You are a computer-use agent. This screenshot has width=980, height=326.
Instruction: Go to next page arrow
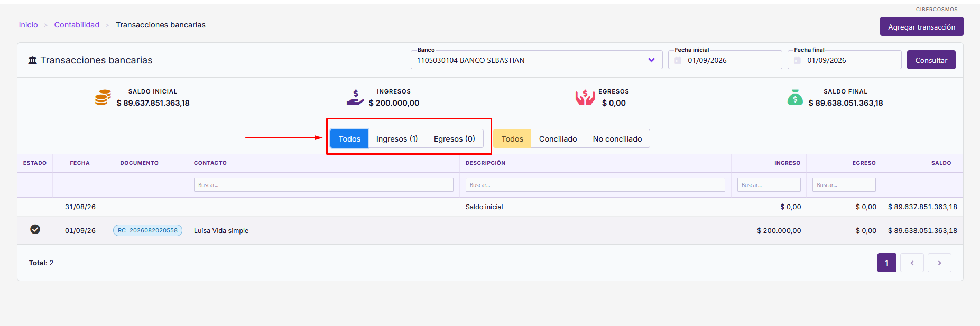939,263
